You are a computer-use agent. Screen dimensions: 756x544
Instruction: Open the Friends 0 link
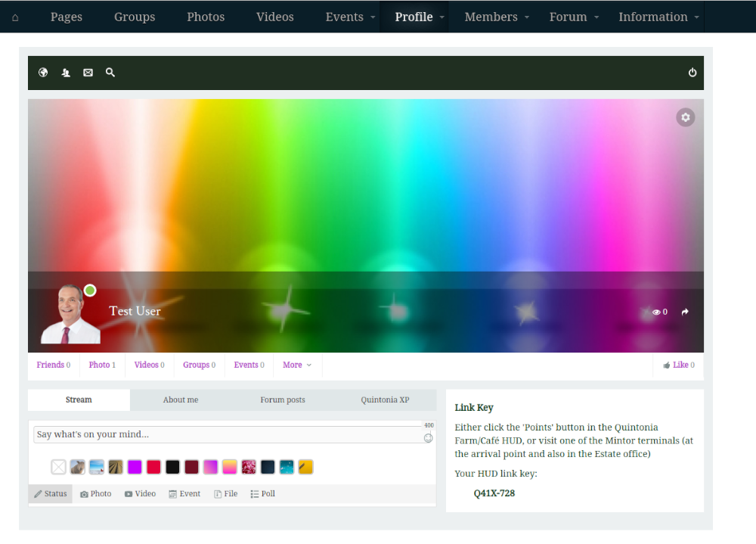pos(53,365)
